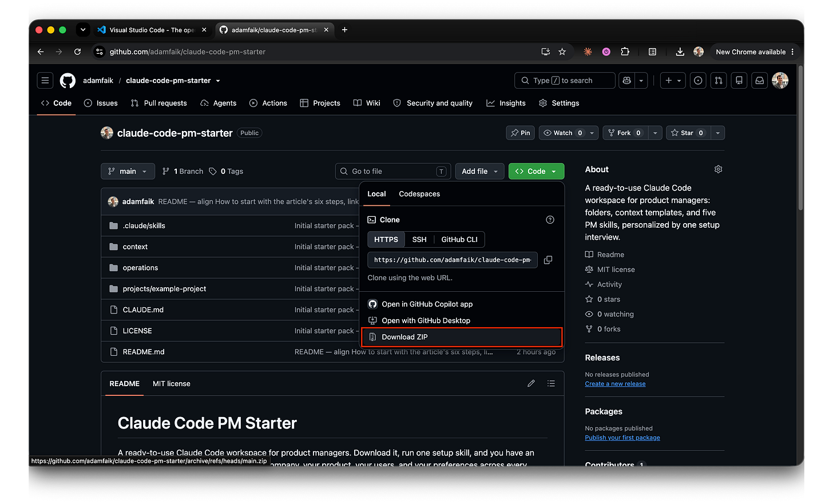The width and height of the screenshot is (833, 504).
Task: Edit the README with the pencil icon
Action: (531, 383)
